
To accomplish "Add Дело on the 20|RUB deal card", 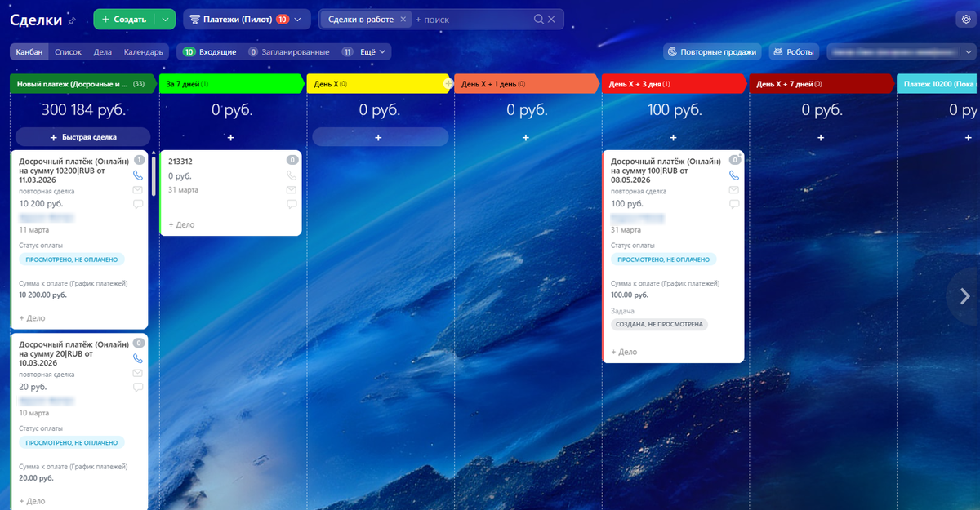I will click(x=32, y=501).
